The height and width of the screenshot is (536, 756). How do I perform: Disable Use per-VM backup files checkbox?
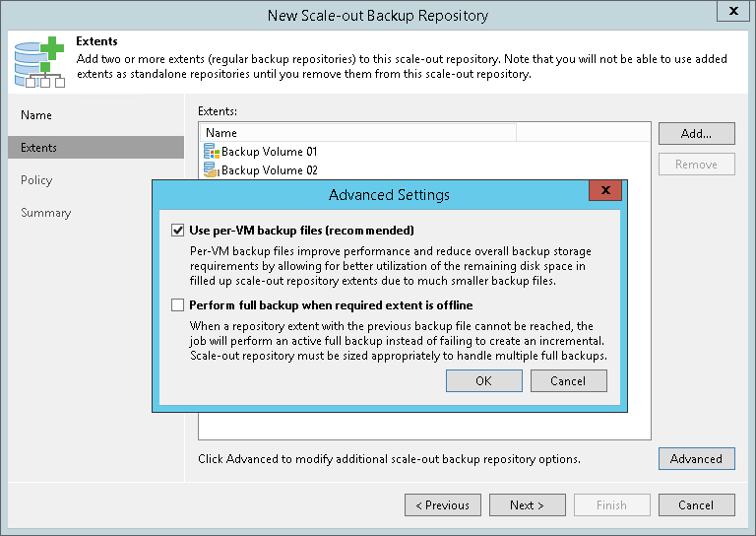coord(178,231)
